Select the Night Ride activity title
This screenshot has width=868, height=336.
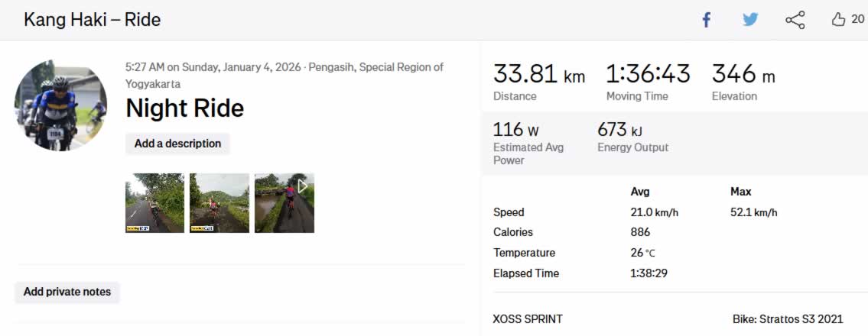pos(184,108)
